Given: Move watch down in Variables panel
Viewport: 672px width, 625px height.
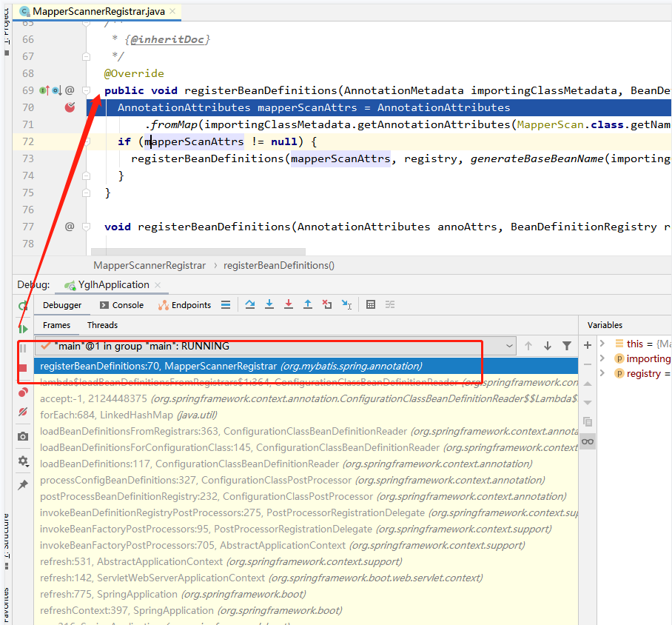Looking at the screenshot, I should 588,402.
